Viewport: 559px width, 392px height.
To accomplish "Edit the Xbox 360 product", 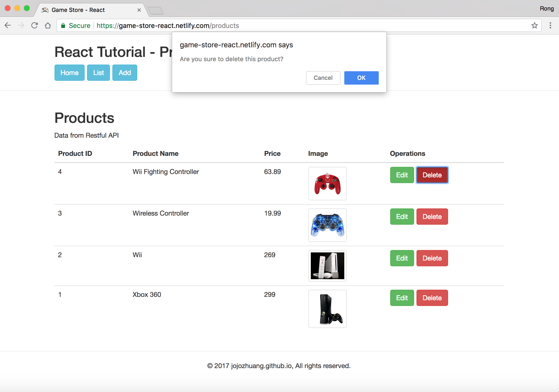I will [x=402, y=298].
